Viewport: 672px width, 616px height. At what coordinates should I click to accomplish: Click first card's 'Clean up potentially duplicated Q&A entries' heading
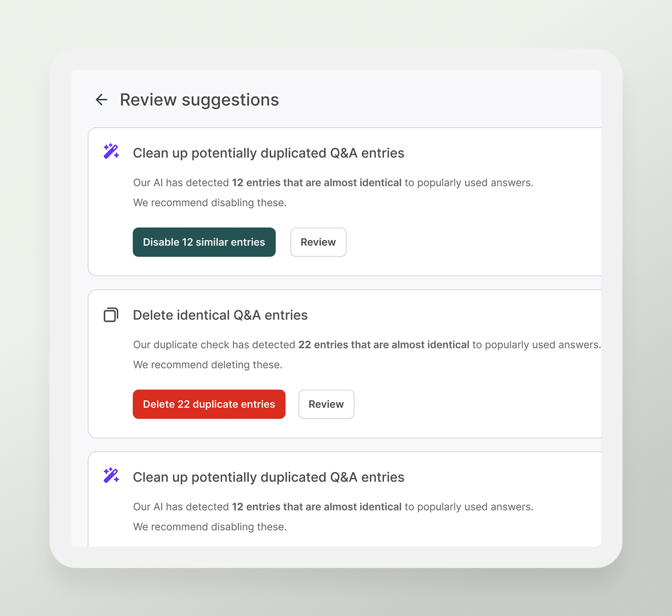click(268, 153)
